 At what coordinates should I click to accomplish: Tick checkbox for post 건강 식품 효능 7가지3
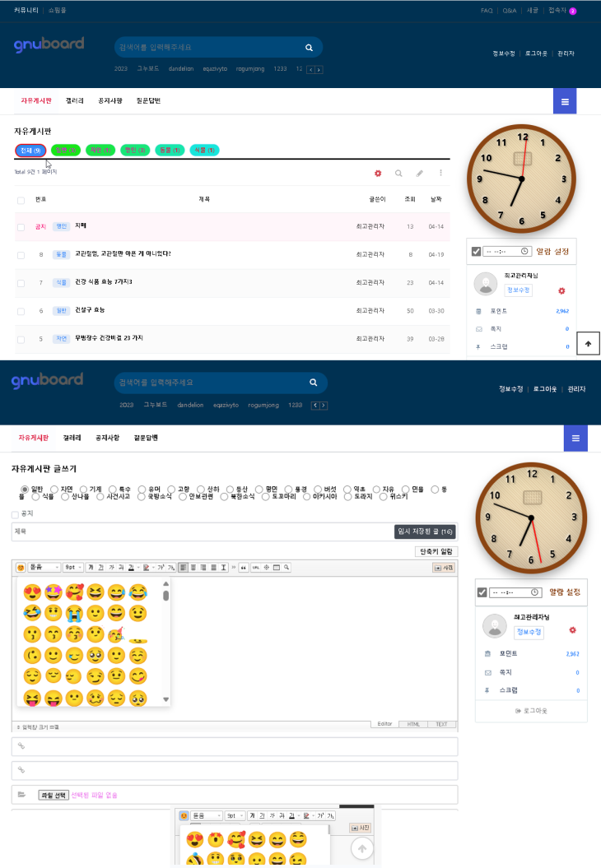(21, 283)
